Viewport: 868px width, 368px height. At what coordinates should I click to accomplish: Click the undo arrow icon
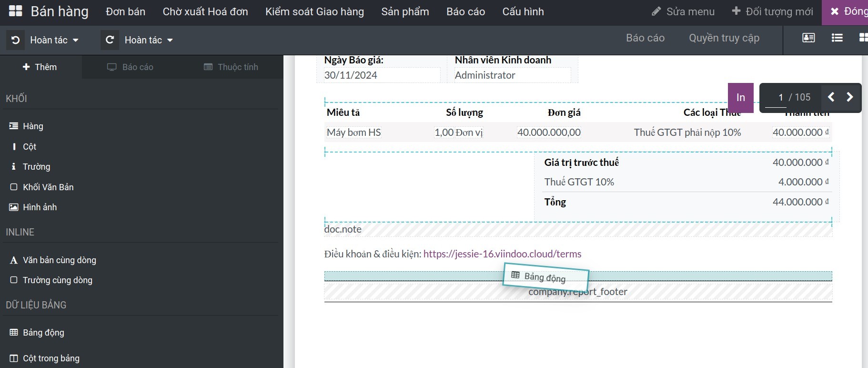[15, 40]
